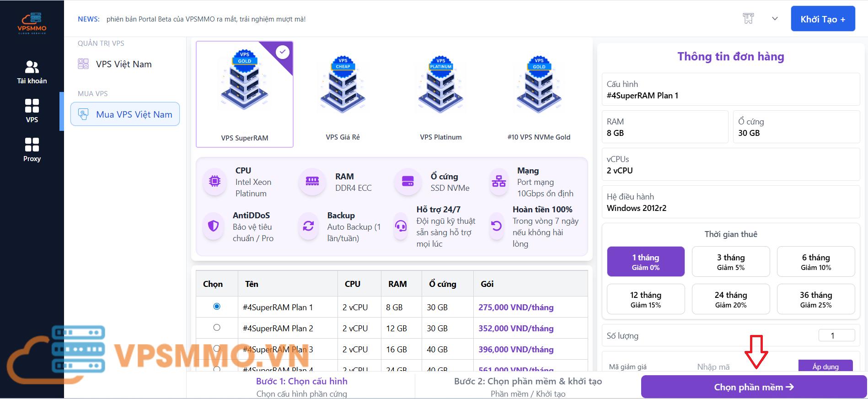Click the Chọn phần mềm button

coord(753,387)
